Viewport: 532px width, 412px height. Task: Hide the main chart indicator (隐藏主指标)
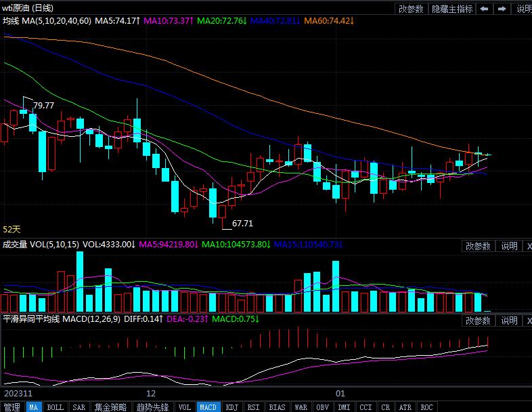point(452,9)
